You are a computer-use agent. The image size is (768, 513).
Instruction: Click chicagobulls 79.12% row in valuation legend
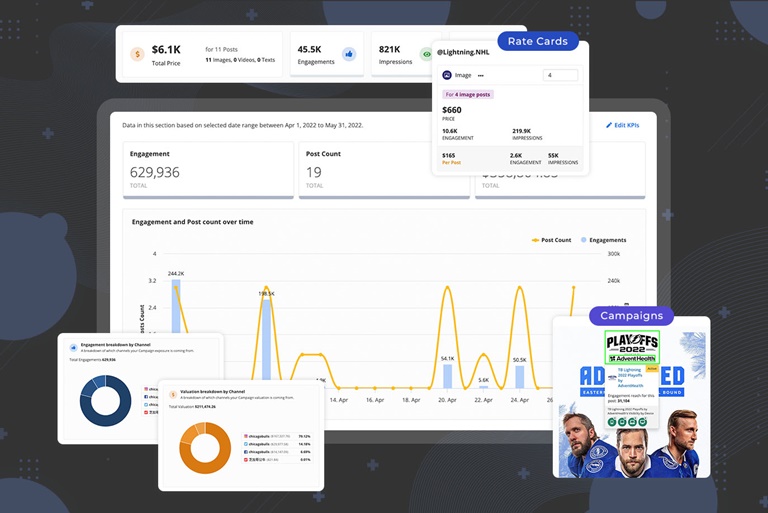point(277,436)
